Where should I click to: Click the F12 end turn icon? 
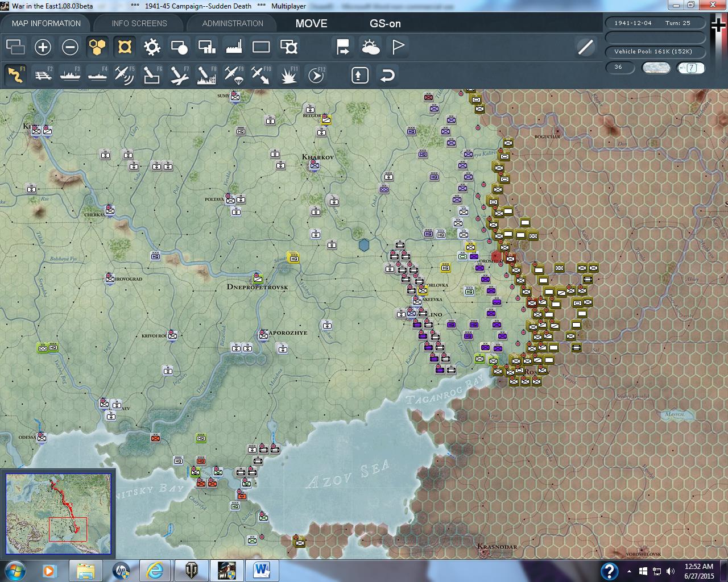click(x=316, y=75)
